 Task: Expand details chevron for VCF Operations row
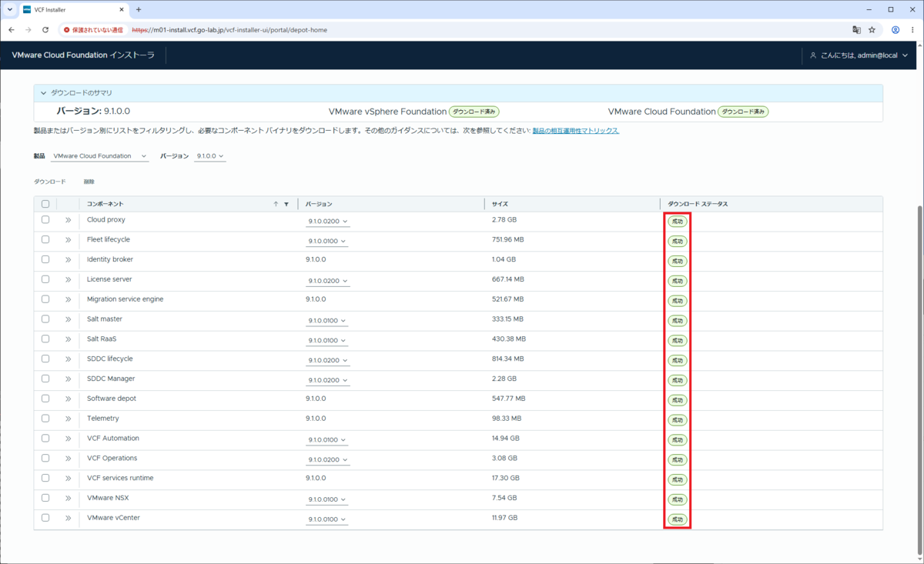[x=68, y=459]
